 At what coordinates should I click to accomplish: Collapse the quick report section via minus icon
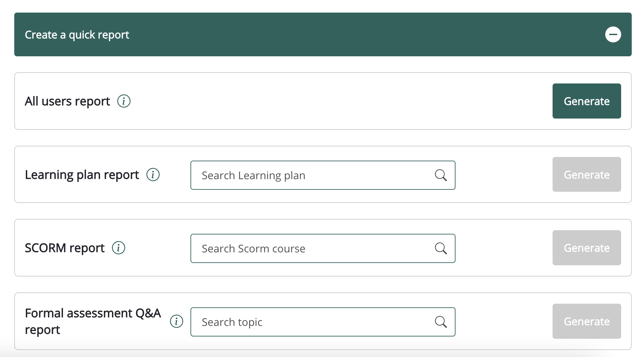613,34
